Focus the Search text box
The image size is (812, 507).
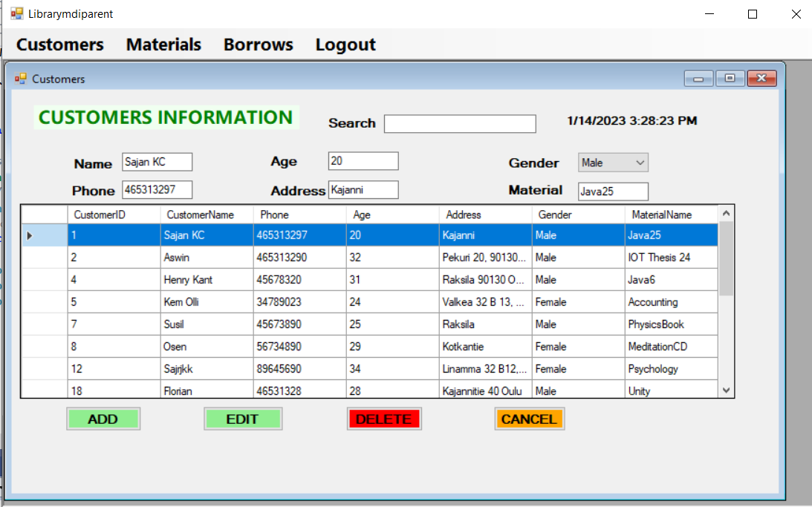pos(460,124)
